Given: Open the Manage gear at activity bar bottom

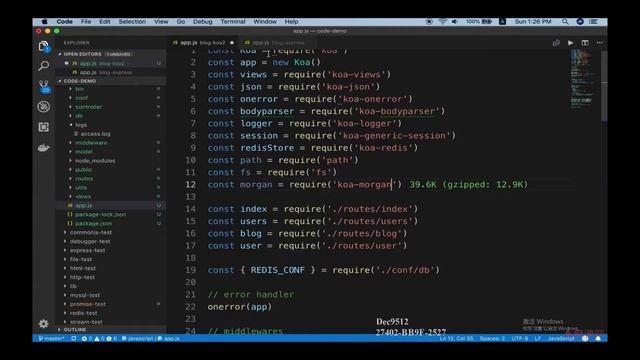Looking at the screenshot, I should (x=44, y=324).
